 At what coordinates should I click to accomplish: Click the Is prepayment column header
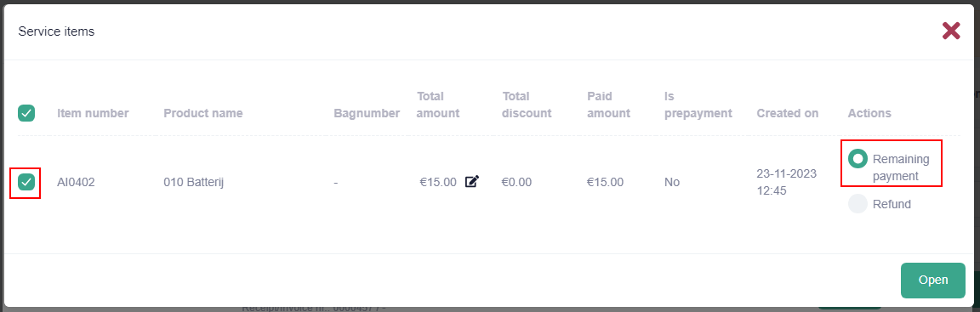click(x=698, y=105)
